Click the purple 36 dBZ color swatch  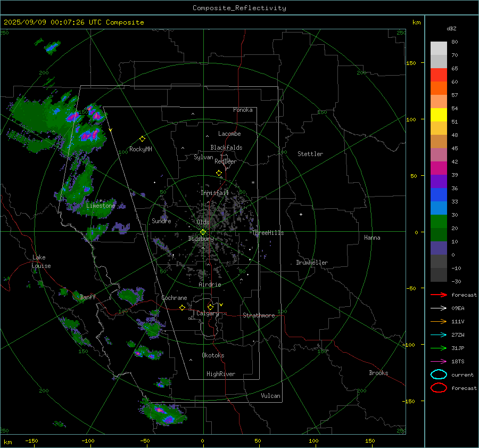(439, 182)
